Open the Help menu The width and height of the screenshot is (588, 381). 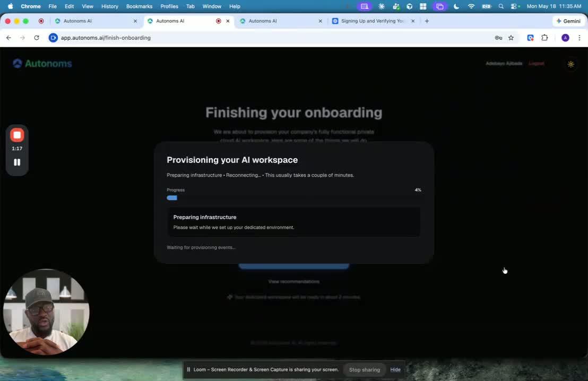(x=235, y=6)
